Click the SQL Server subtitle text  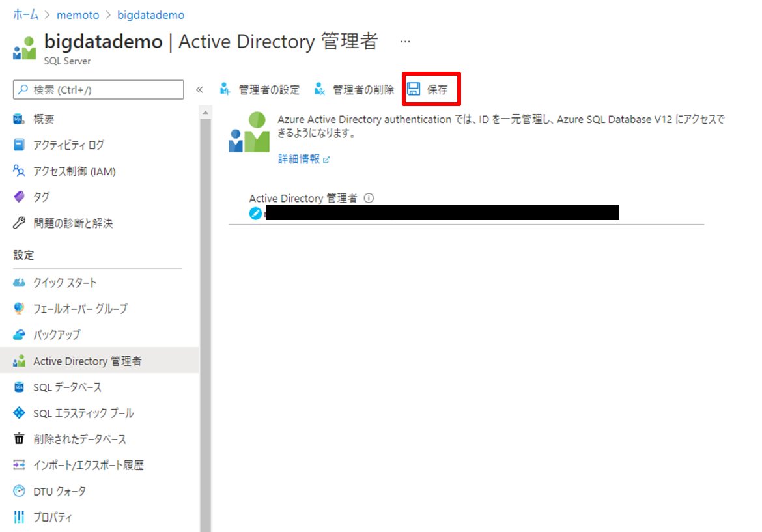(67, 61)
